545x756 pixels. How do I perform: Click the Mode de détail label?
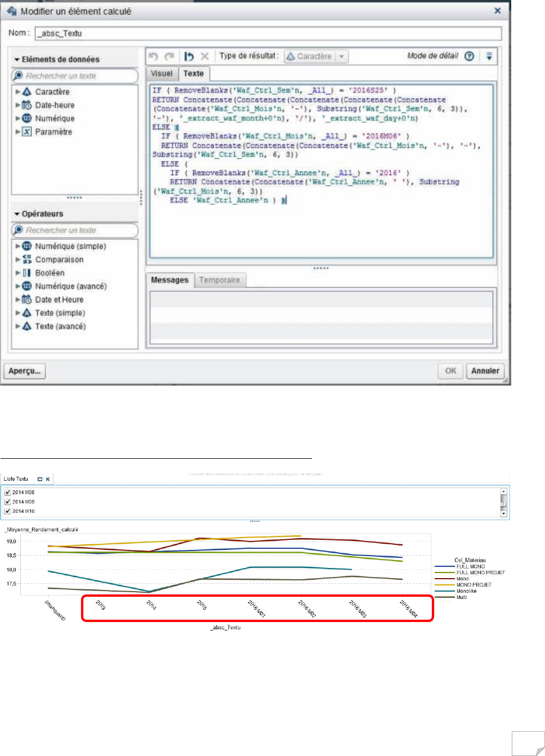pyautogui.click(x=432, y=56)
